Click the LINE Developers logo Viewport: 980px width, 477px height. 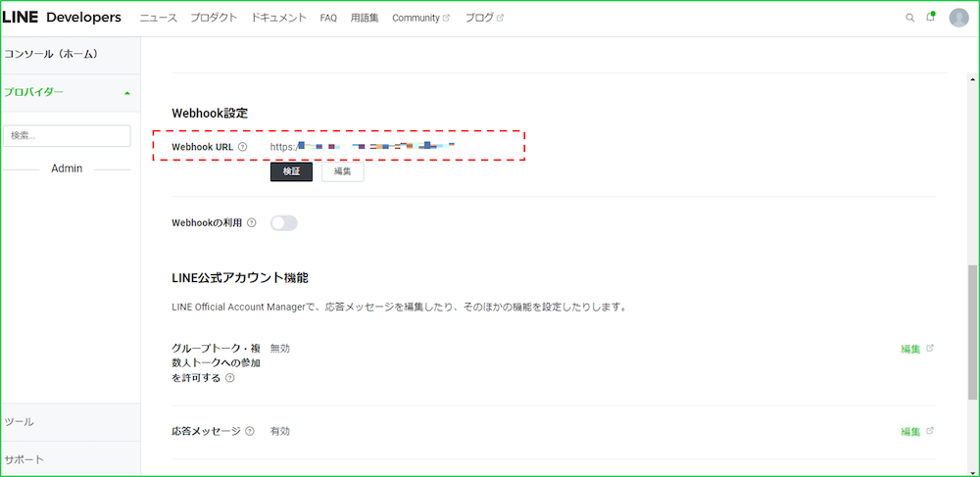coord(61,18)
